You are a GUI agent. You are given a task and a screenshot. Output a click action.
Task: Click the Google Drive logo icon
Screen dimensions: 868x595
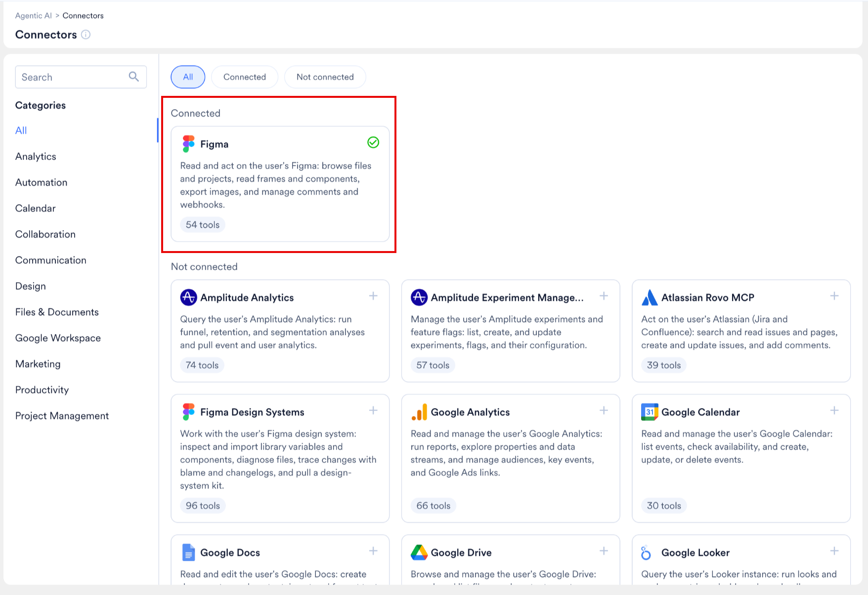click(x=419, y=552)
